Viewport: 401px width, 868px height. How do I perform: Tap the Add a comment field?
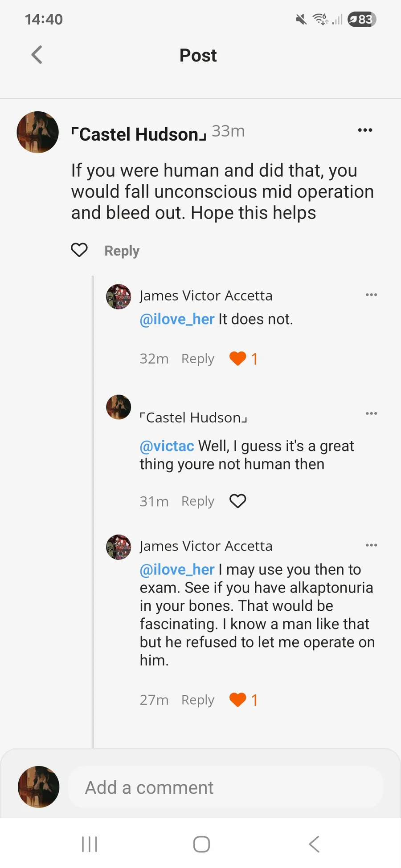(225, 787)
